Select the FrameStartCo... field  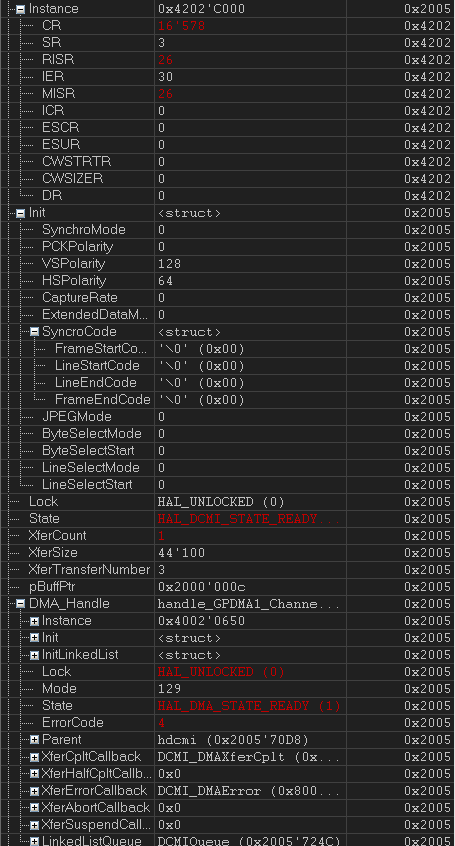coord(227,349)
